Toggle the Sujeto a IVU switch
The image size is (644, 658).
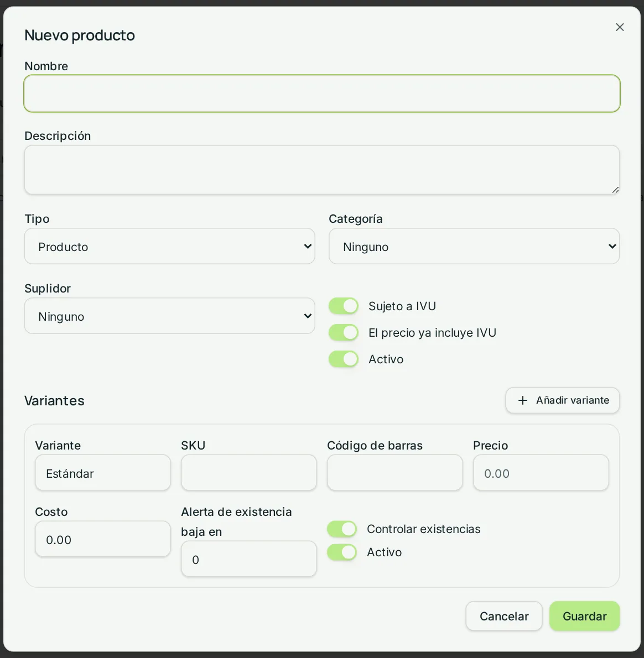tap(344, 306)
